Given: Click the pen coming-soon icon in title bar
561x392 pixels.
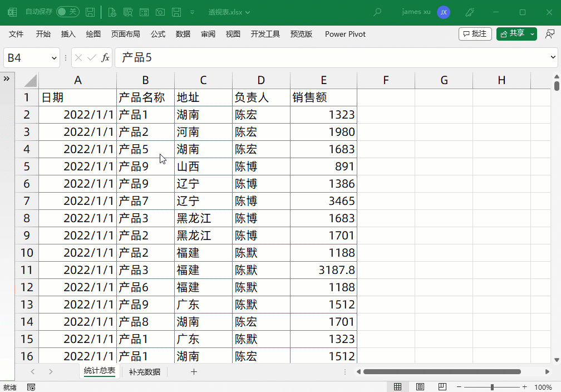Looking at the screenshot, I should click(x=470, y=12).
